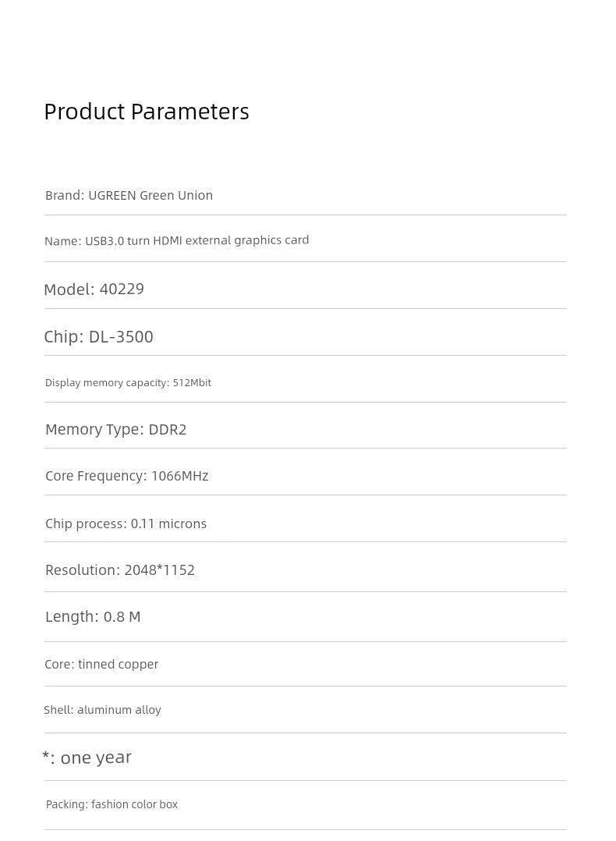Viewport: 616px width, 841px height.
Task: Click the Brand: UGREEN Green Union row
Action: tap(129, 195)
